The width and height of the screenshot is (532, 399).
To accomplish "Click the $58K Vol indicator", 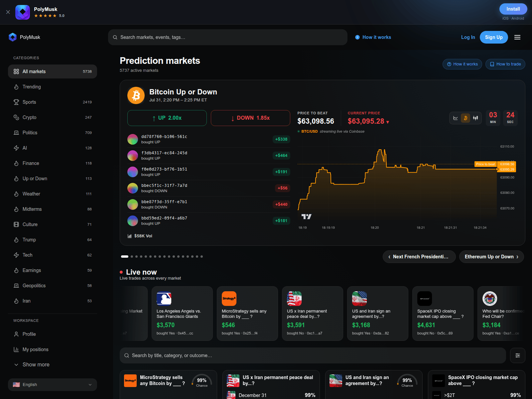I will click(140, 236).
